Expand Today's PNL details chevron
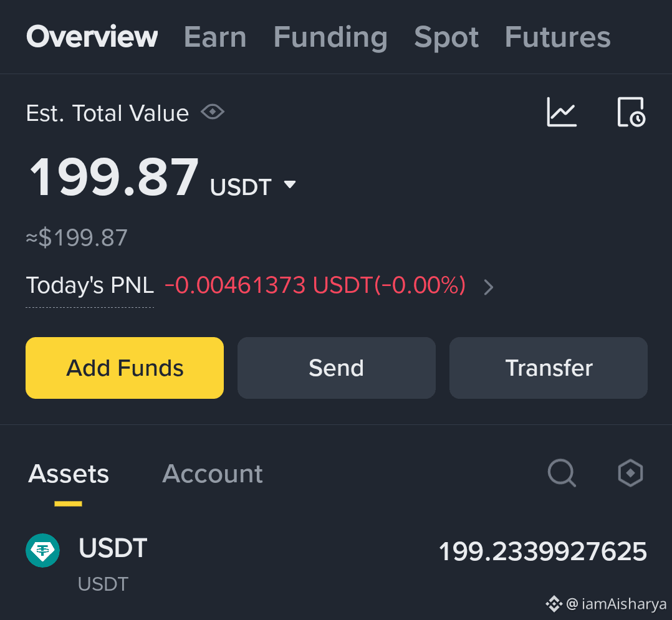 point(489,287)
